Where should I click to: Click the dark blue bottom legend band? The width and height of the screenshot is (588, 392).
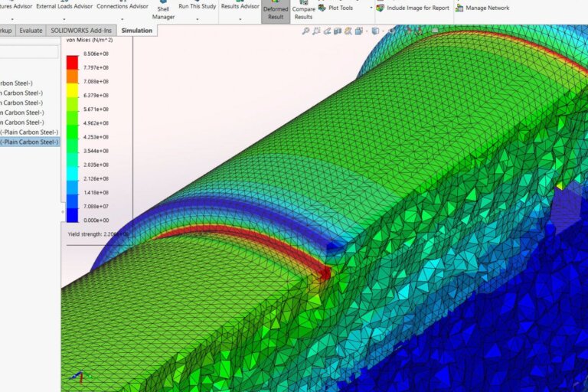tap(73, 215)
